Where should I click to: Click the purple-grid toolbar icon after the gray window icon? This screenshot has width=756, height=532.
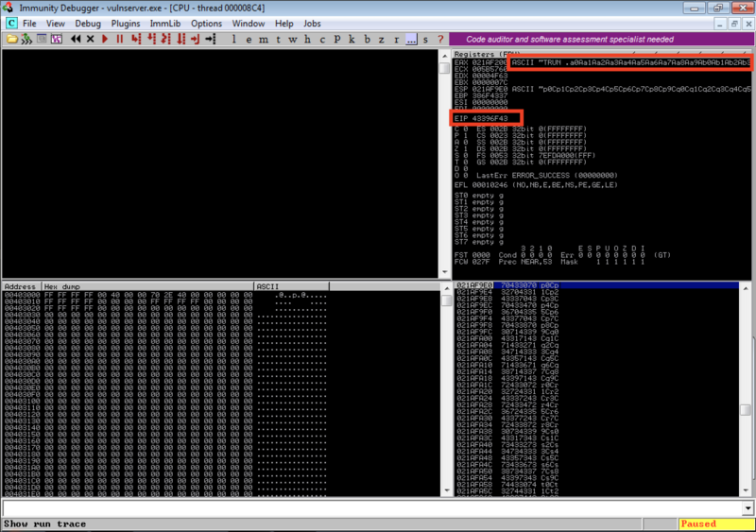(x=57, y=39)
